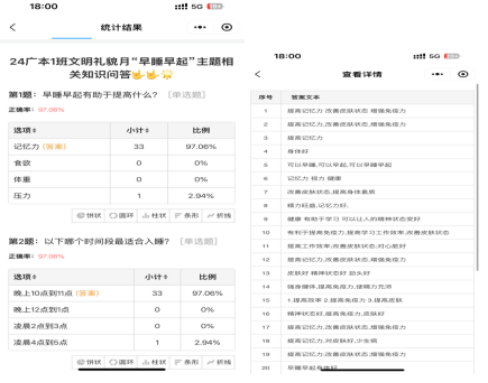Show question 2 results as 柱状 bar chart
Screen dimensions: 488x383
[154, 362]
